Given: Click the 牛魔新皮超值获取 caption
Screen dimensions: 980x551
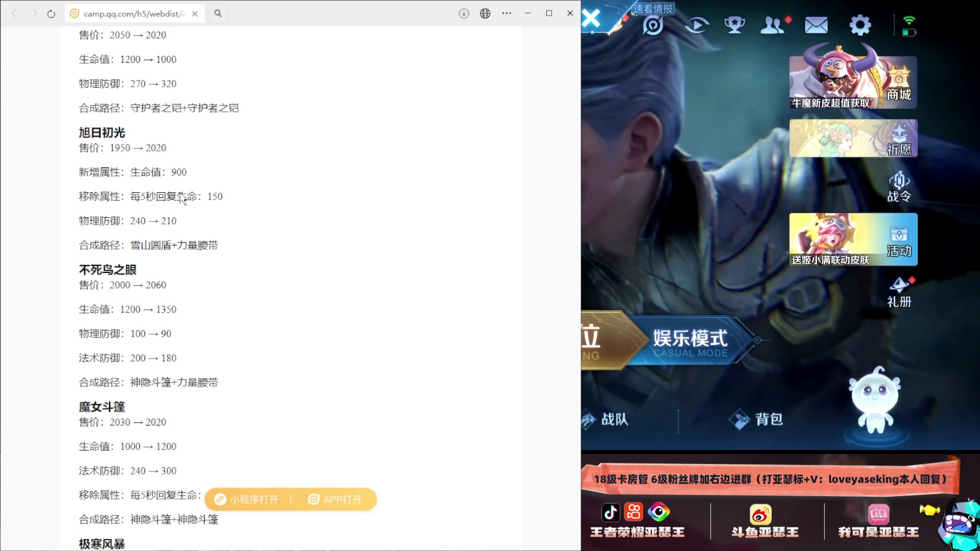Looking at the screenshot, I should tap(830, 103).
